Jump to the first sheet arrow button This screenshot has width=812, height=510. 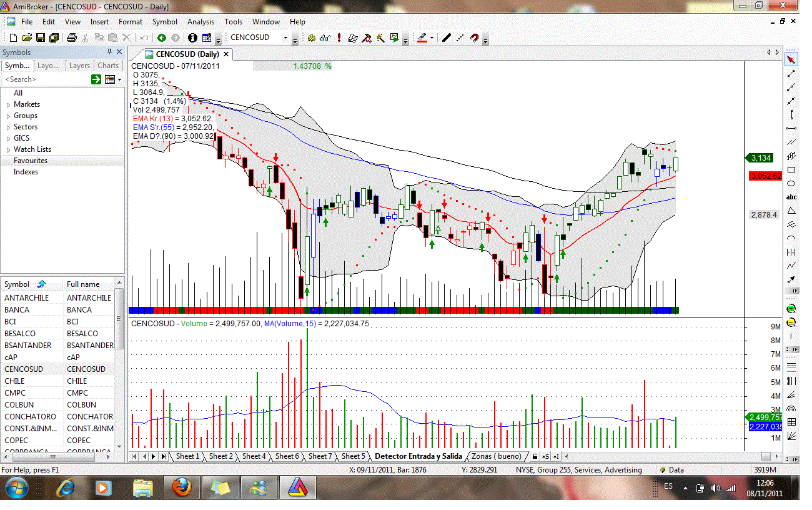[x=134, y=457]
